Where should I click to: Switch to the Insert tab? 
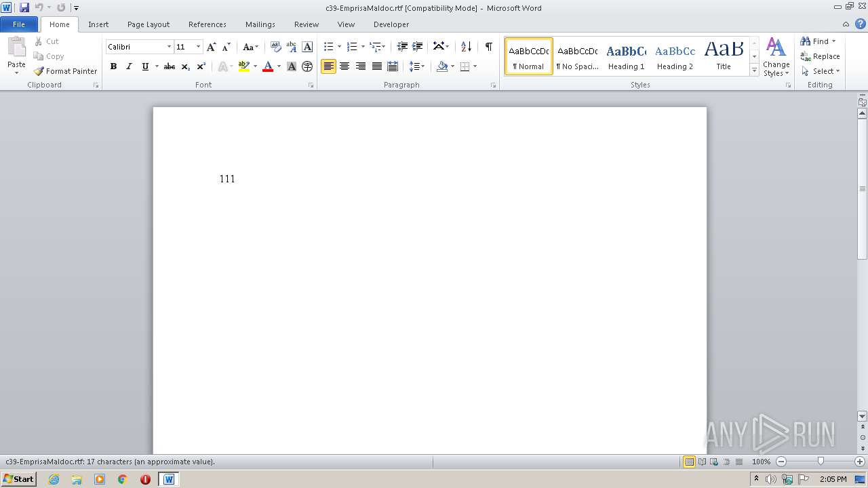pyautogui.click(x=98, y=24)
